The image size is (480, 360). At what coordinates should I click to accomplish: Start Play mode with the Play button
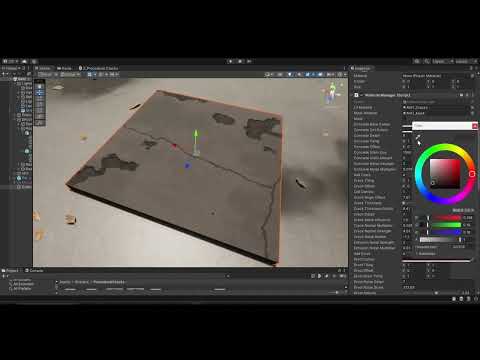coord(231,61)
